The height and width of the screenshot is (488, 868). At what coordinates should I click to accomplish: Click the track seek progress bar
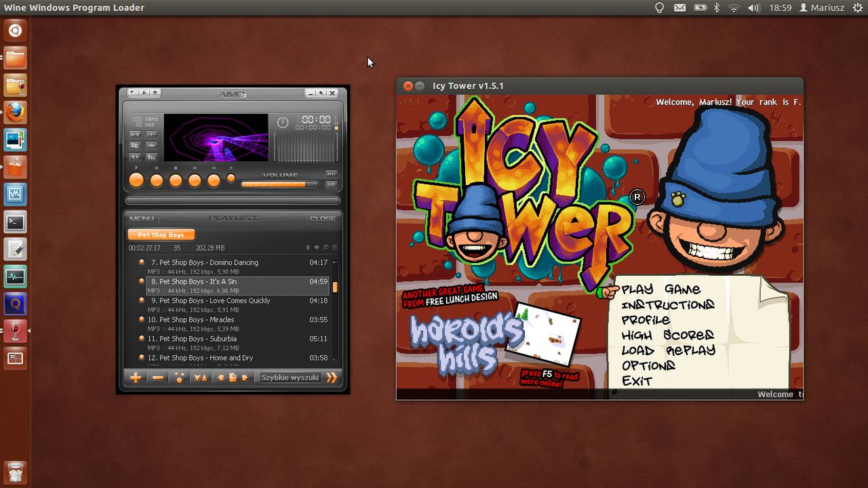coord(233,200)
